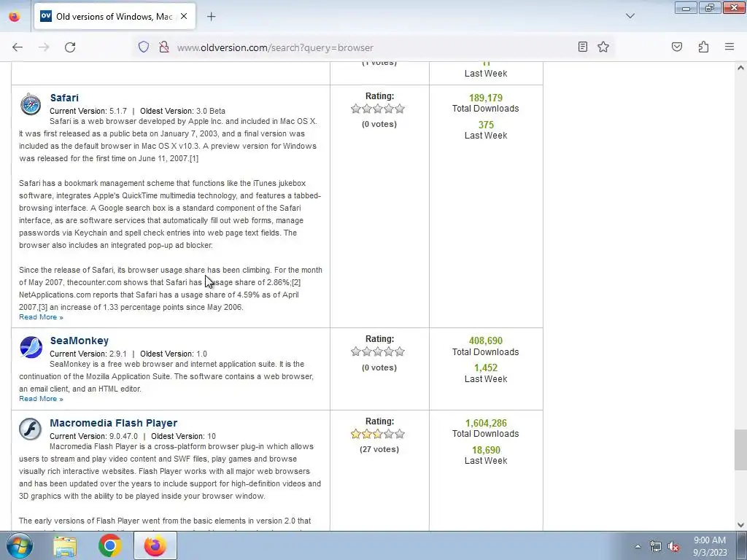Click the vertical scrollbar thumb

(740, 449)
